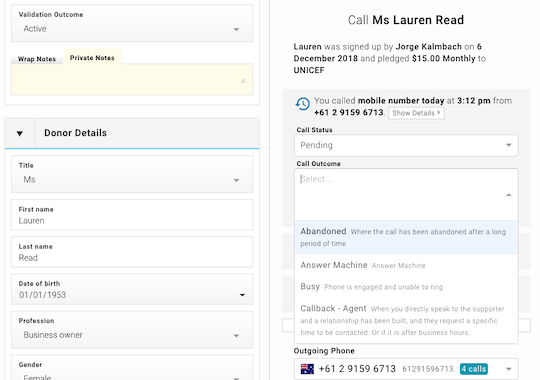Click the Outgoing Phone label
Screen dimensions: 540x380
coord(324,351)
